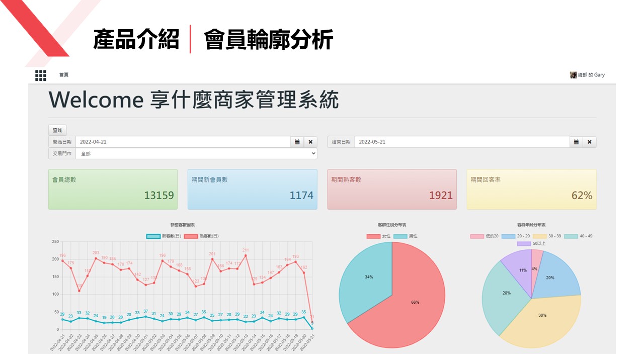Click the 結束日期 date input field
The width and height of the screenshot is (644, 362).
[x=462, y=142]
